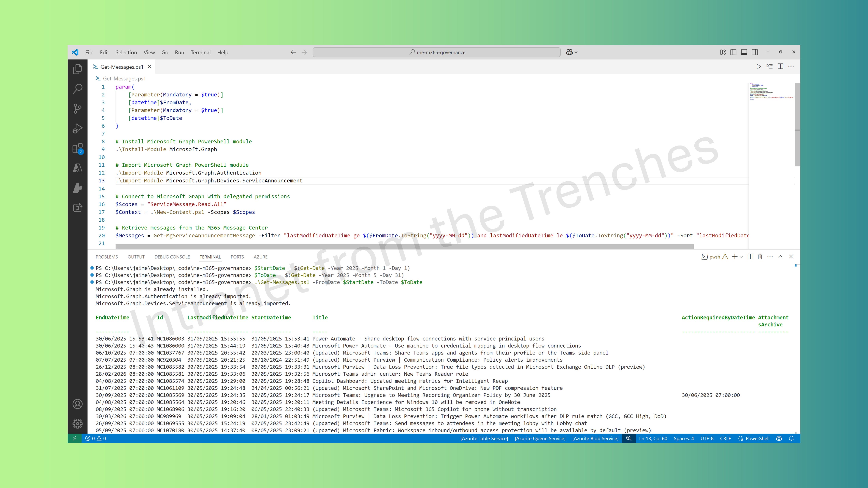Click Ln 13, Col 60 status entry
Image resolution: width=868 pixels, height=488 pixels.
653,438
